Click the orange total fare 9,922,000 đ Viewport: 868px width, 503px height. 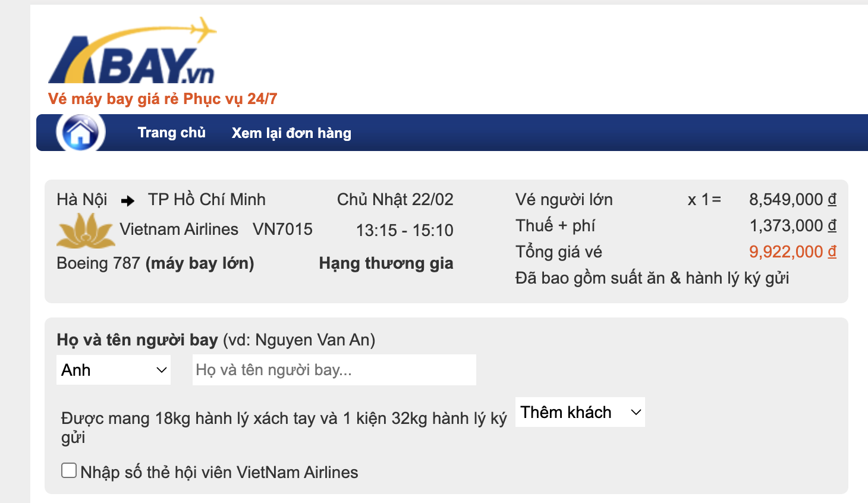pos(791,251)
